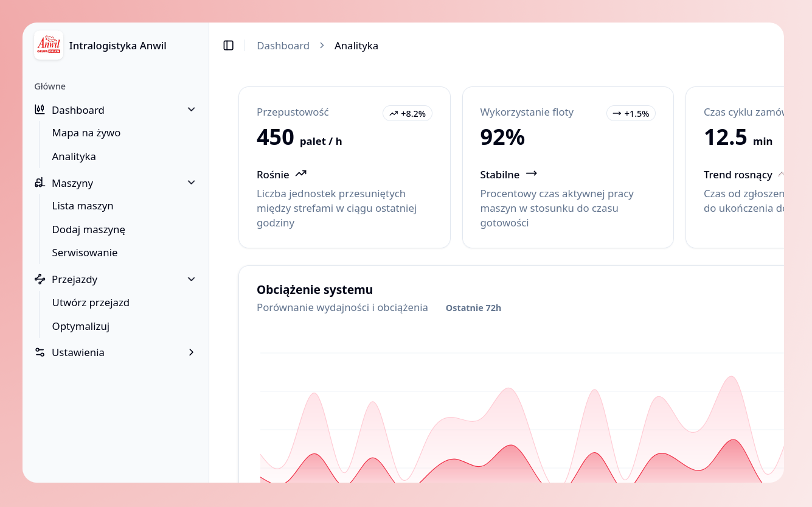This screenshot has height=507, width=812.
Task: Select Analityka in the sidebar menu
Action: pyautogui.click(x=74, y=156)
